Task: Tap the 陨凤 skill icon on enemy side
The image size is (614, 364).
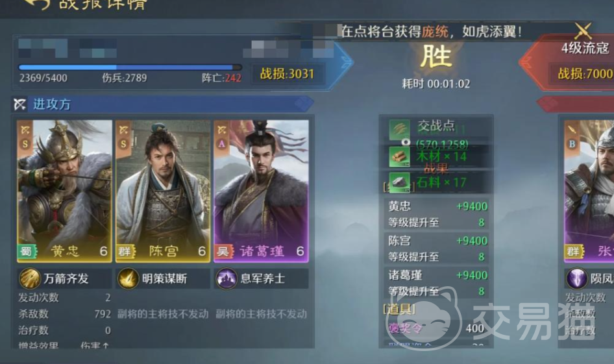Action: pyautogui.click(x=576, y=278)
